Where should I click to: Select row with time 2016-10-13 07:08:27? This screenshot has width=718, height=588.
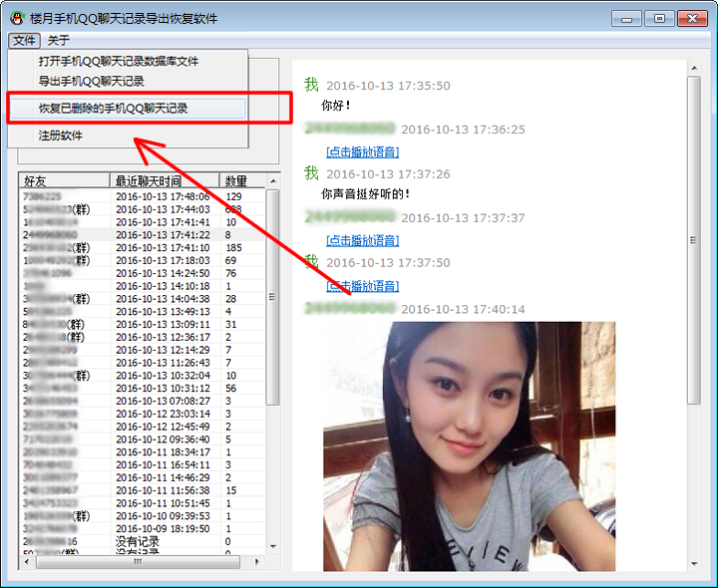click(x=142, y=402)
